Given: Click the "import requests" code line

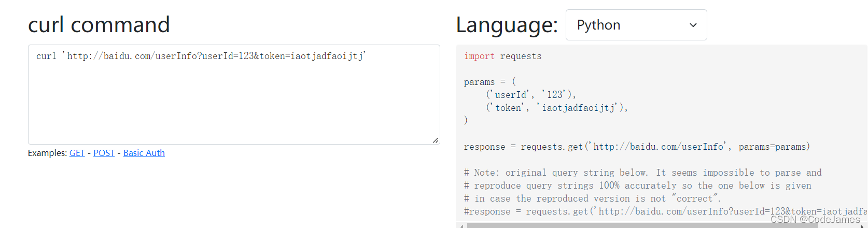Looking at the screenshot, I should tap(502, 56).
